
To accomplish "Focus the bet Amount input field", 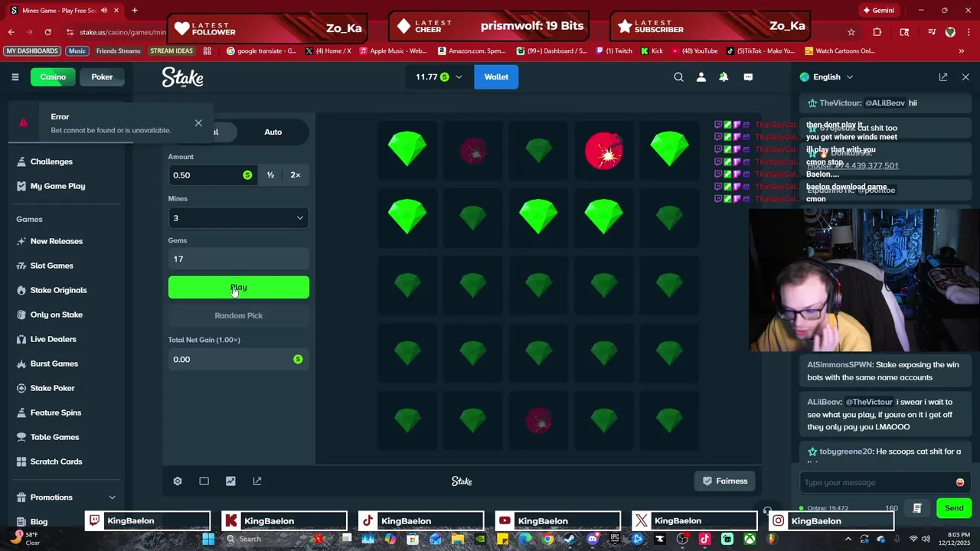I will click(x=212, y=175).
